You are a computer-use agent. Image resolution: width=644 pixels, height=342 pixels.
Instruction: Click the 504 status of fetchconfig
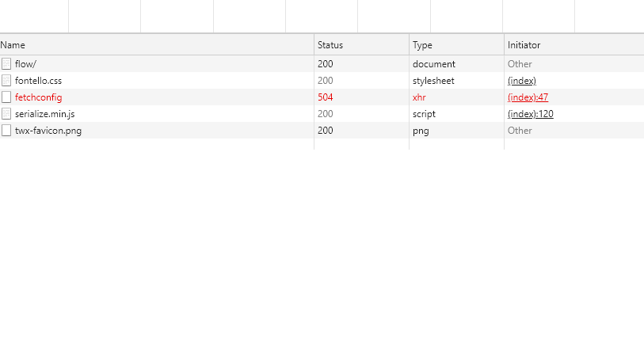[326, 97]
